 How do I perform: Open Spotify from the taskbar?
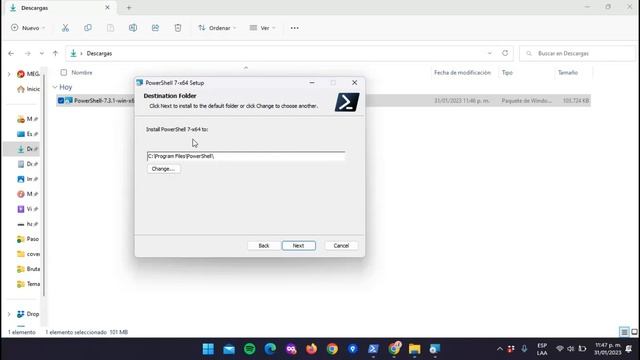click(x=249, y=349)
